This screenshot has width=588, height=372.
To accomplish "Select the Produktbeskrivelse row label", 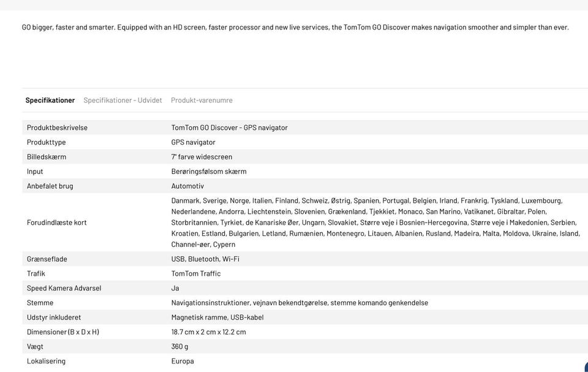I will [x=57, y=127].
